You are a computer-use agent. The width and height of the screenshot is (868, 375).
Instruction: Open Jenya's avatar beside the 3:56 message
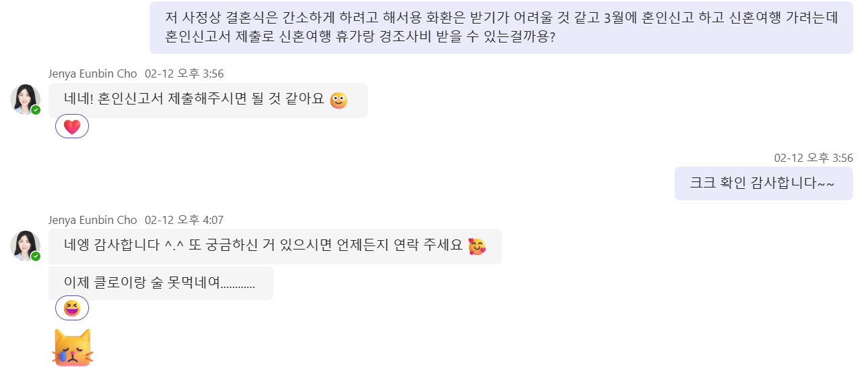[x=25, y=99]
